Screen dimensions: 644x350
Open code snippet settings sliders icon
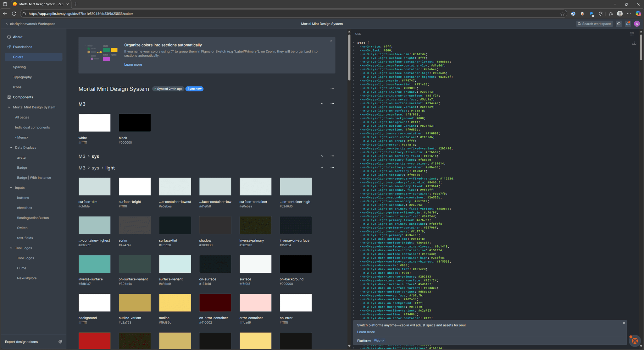632,34
